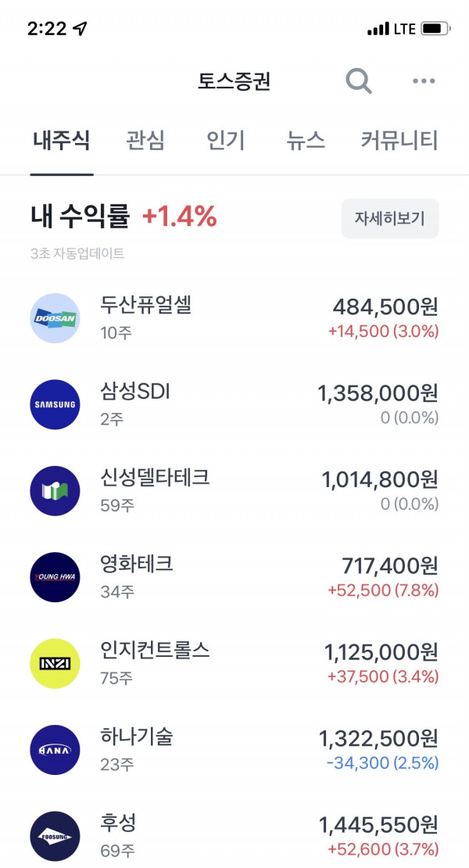The height and width of the screenshot is (868, 469).
Task: Tap the yellow INZI logo icon
Action: point(55,664)
